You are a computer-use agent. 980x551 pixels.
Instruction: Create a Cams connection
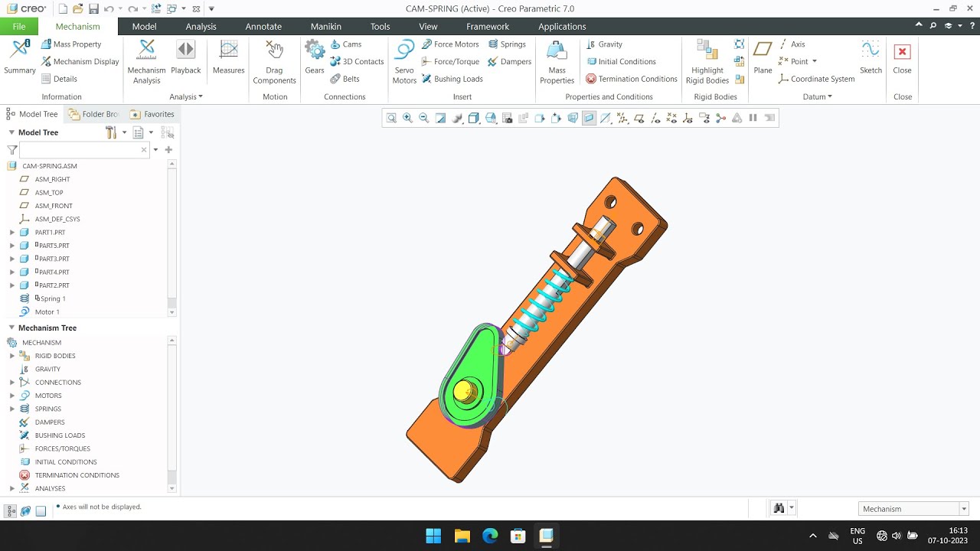pyautogui.click(x=345, y=44)
